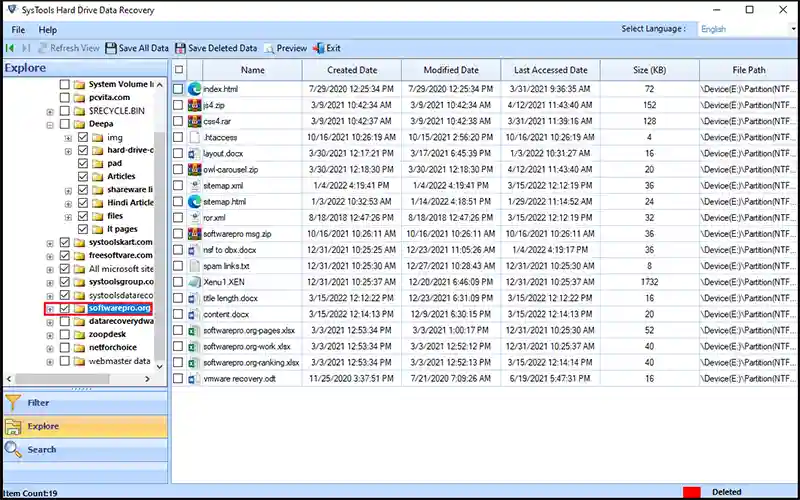Viewport: 800px width, 500px height.
Task: Toggle the select-all checkbox in table header
Action: point(179,70)
